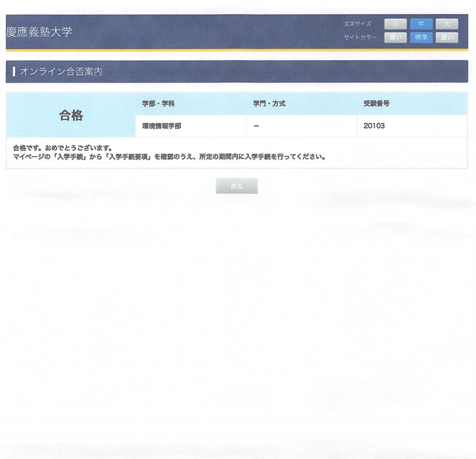476x459 pixels.
Task: Select the 環境情報学部 faculty cell
Action: coord(162,126)
